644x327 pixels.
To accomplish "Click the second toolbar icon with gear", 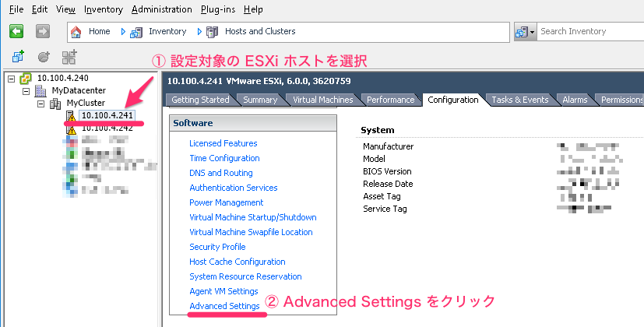I will (44, 57).
